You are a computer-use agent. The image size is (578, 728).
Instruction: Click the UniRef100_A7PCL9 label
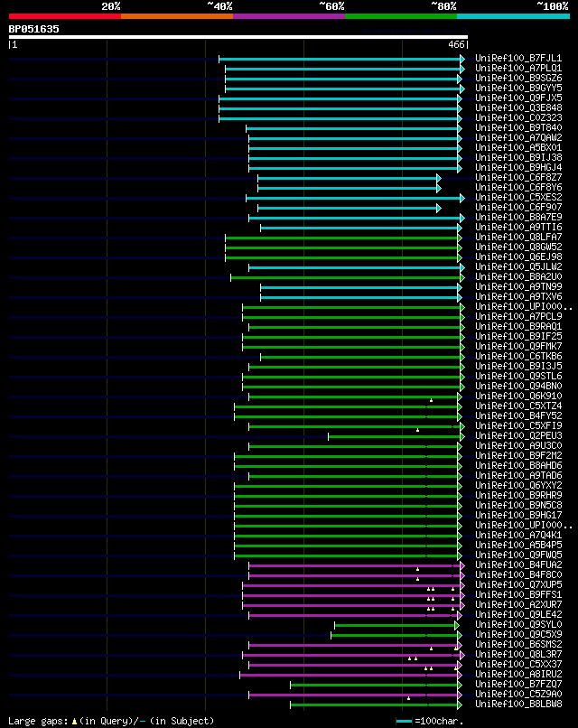pos(518,317)
